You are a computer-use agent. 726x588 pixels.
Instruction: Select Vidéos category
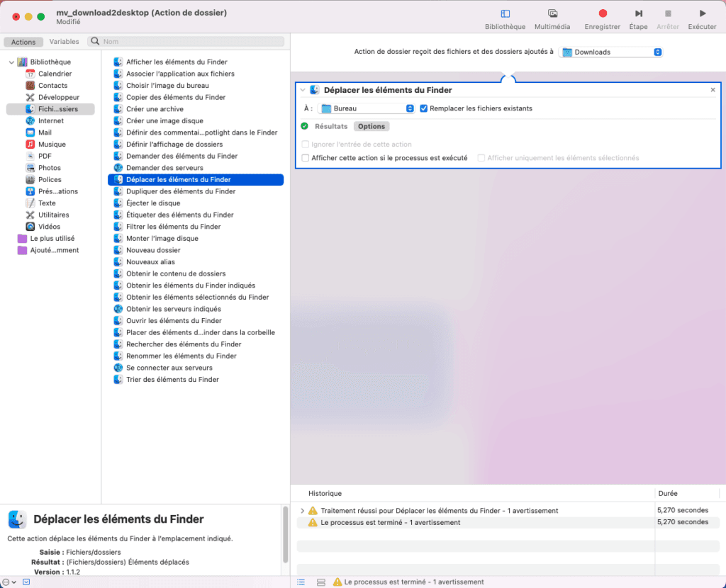point(49,227)
